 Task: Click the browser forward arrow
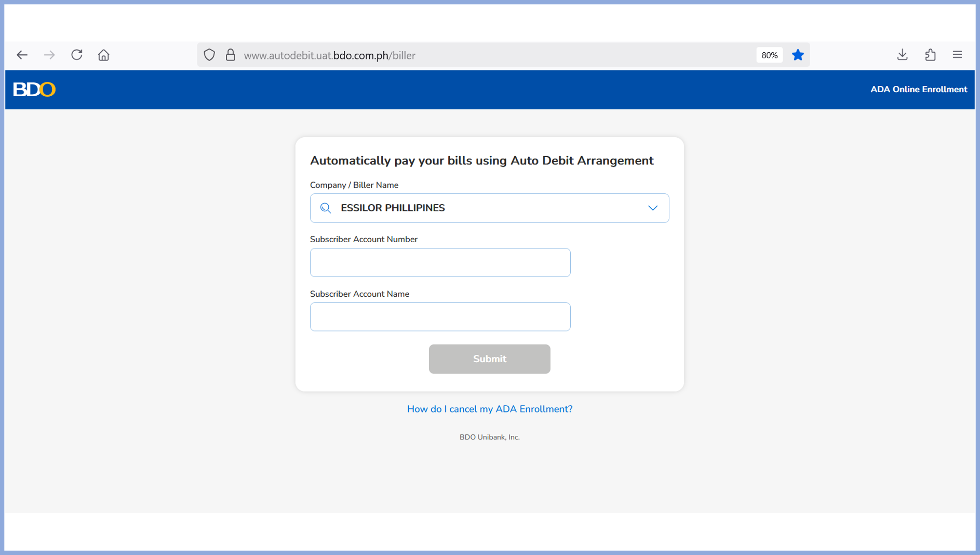(x=49, y=55)
